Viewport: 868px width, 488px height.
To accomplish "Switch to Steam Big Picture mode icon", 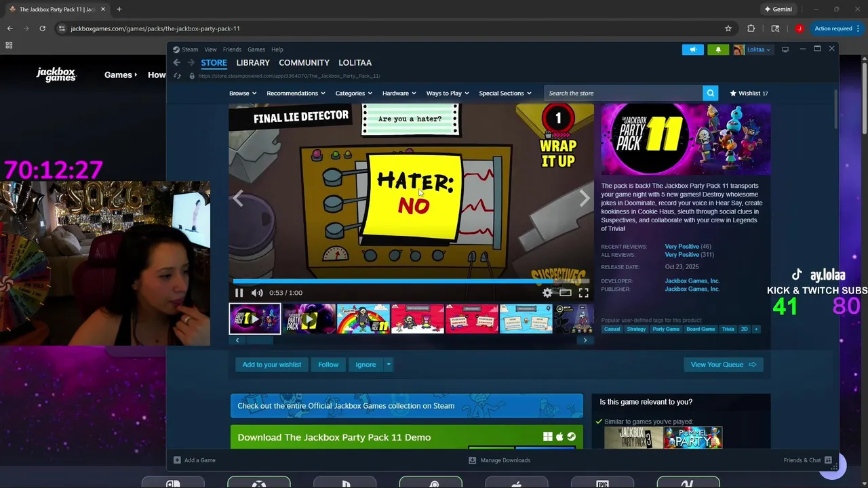I will (785, 49).
